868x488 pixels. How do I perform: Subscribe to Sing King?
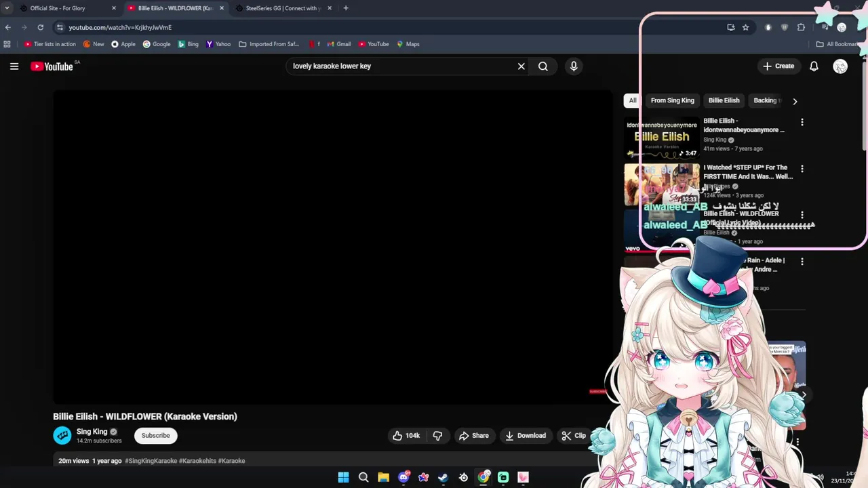click(156, 436)
